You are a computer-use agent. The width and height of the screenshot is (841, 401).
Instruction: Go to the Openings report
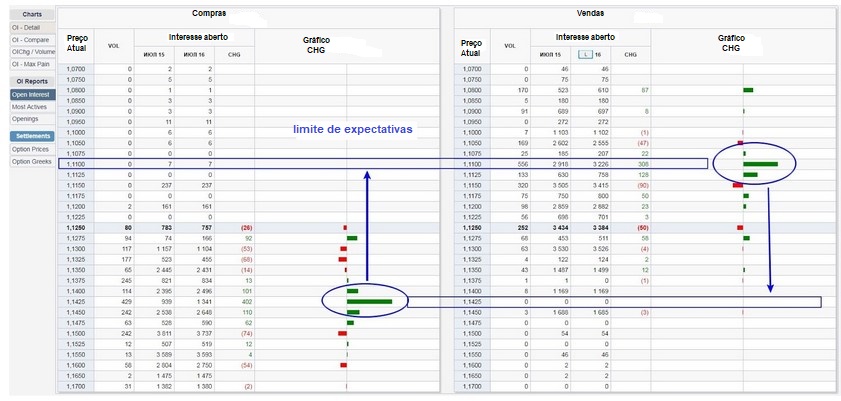click(32, 118)
